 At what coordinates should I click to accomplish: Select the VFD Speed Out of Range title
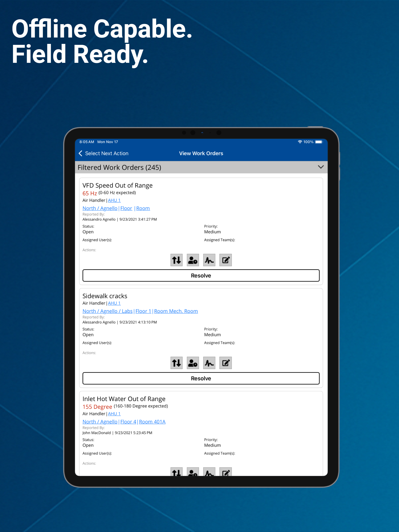pos(117,185)
